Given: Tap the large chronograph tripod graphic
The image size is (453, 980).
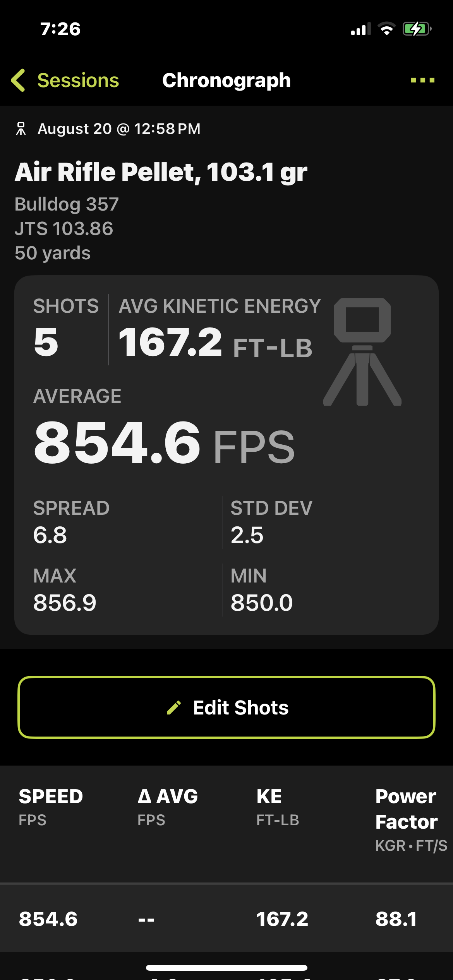Looking at the screenshot, I should (362, 352).
